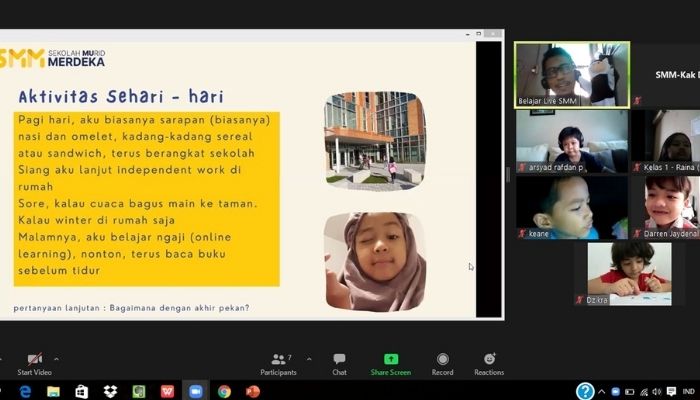Show hidden system tray icons
Screen dimensions: 700x400
(x=603, y=391)
